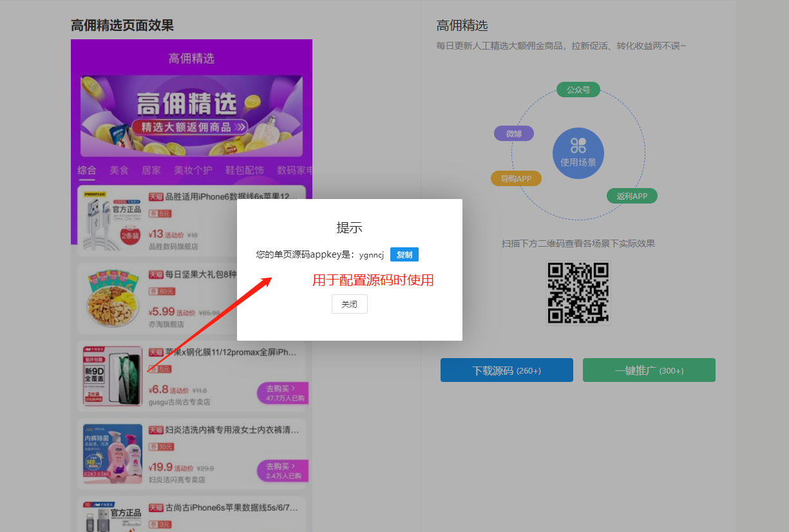Open the 鞋包配饰 category tab
This screenshot has width=789, height=532.
244,171
